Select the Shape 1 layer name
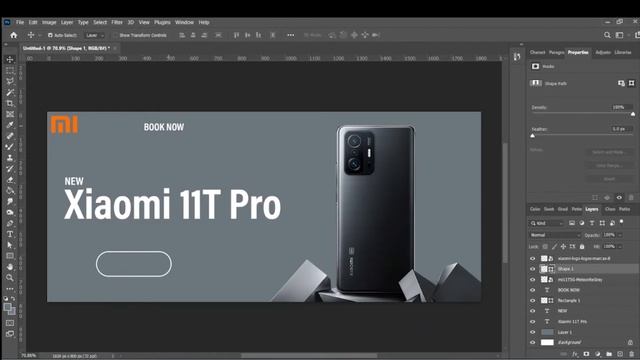640x360 pixels. 566,269
